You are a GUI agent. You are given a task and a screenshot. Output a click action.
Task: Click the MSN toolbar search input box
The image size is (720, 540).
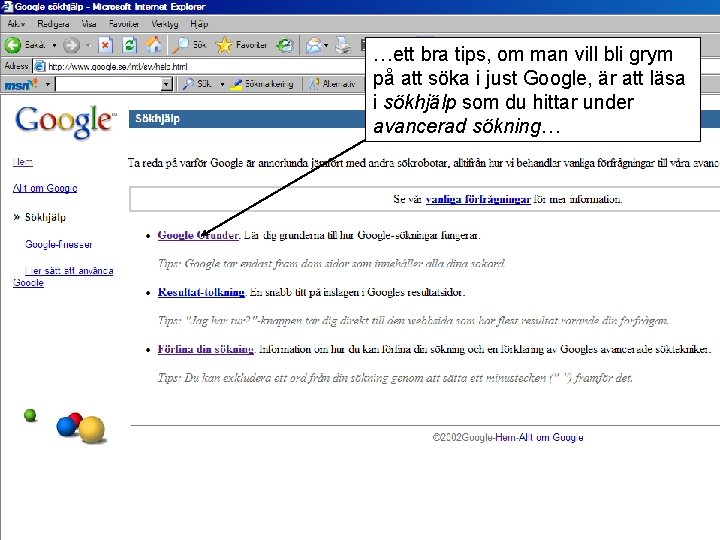108,84
